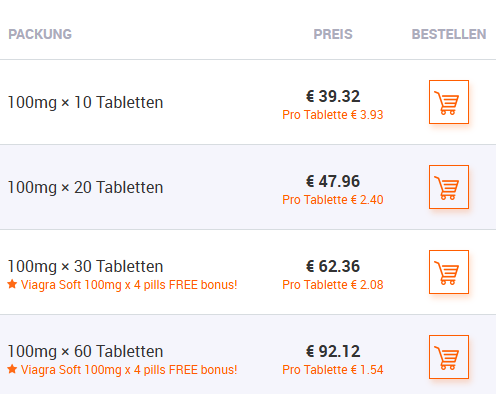
Task: Select the 100mg × 20 Tabletten package label
Action: (85, 187)
